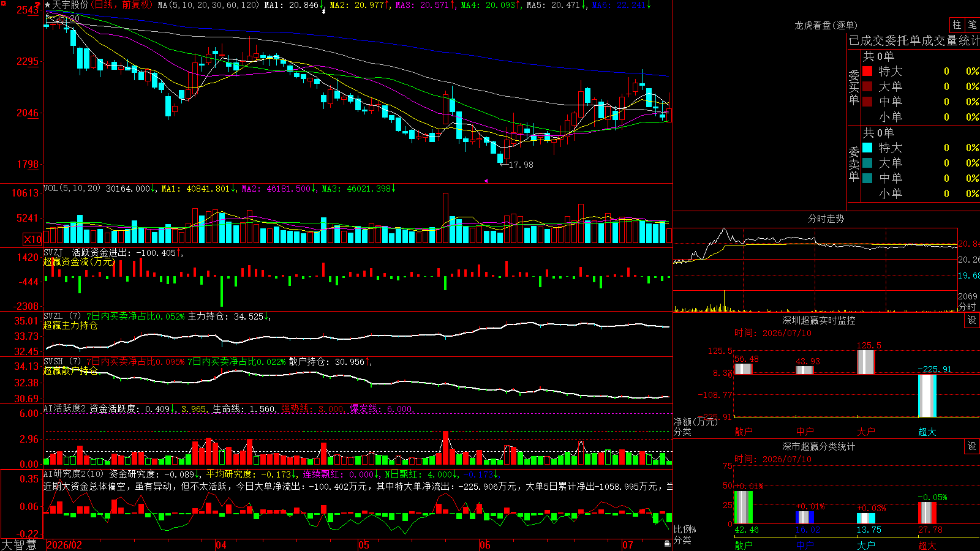
Task: Click the 深市超赢分类统计 panel title
Action: 818,446
